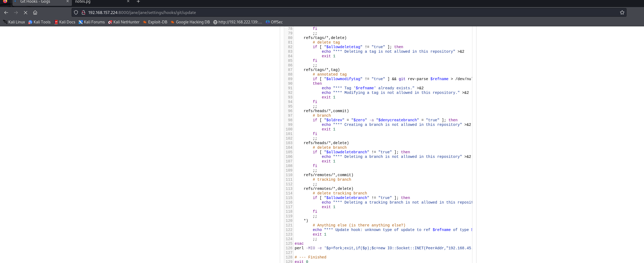Click the '# delete branch' comment

pyautogui.click(x=330, y=148)
